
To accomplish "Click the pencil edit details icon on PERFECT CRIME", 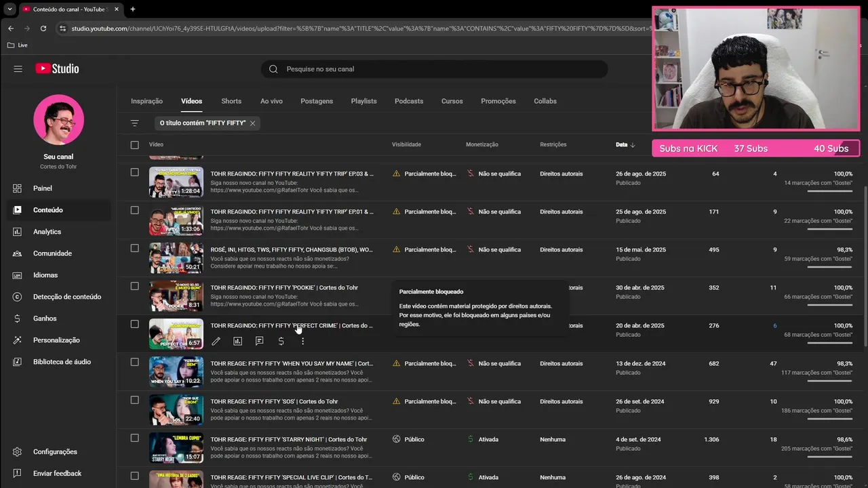I will click(216, 342).
